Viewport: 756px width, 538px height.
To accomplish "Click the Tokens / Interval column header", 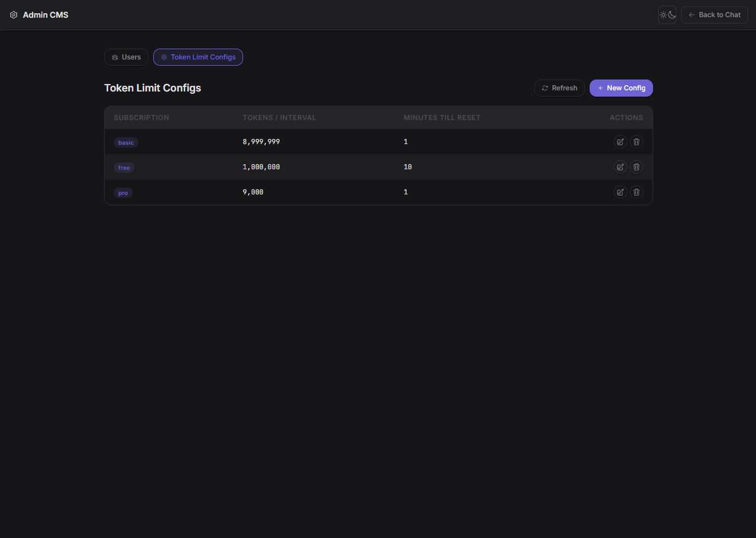I will (x=279, y=118).
